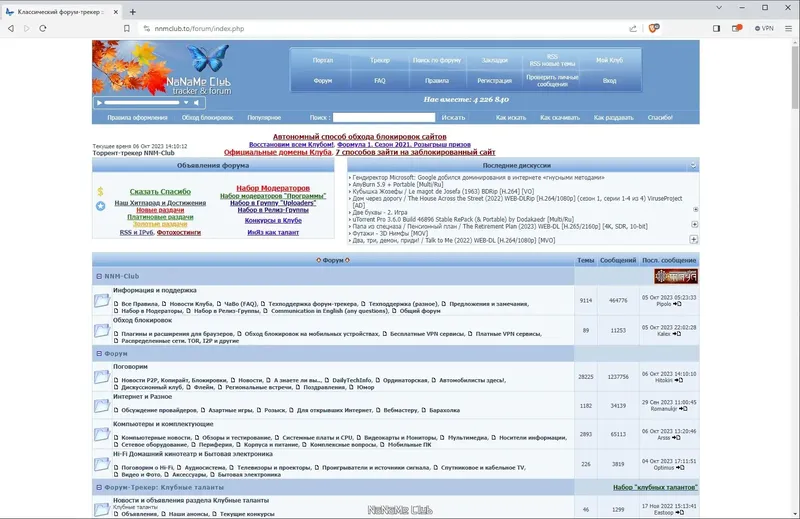Open Автономный способ обхода блокировок сайтов
800x519 pixels.
point(360,136)
